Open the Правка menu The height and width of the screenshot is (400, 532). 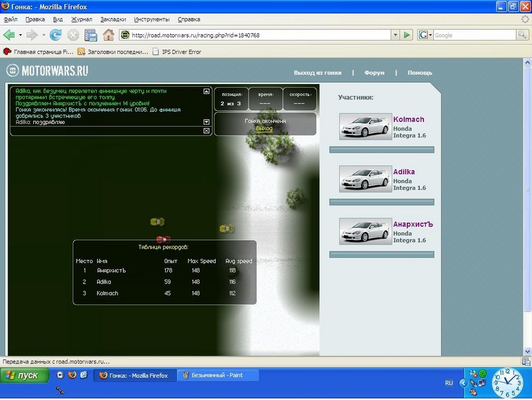(x=35, y=19)
